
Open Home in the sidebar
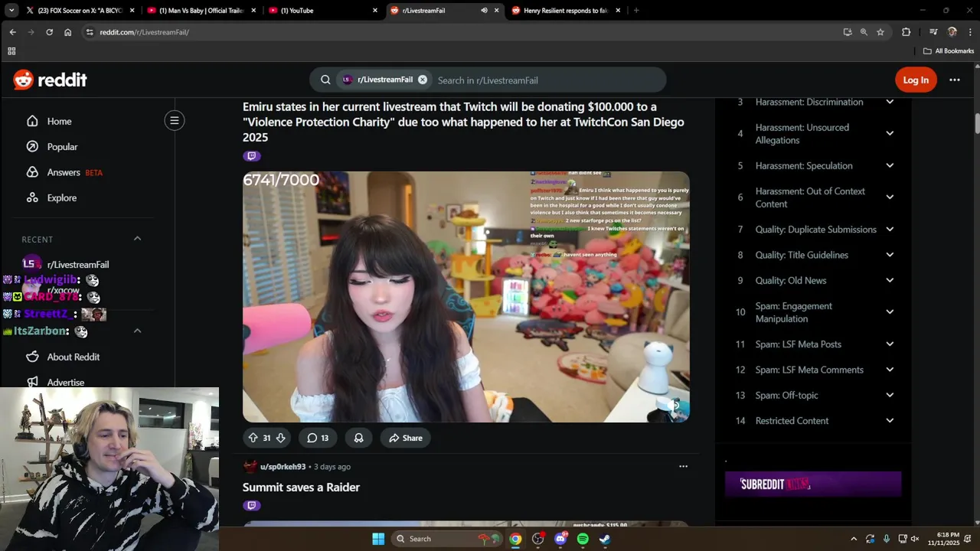pos(59,121)
